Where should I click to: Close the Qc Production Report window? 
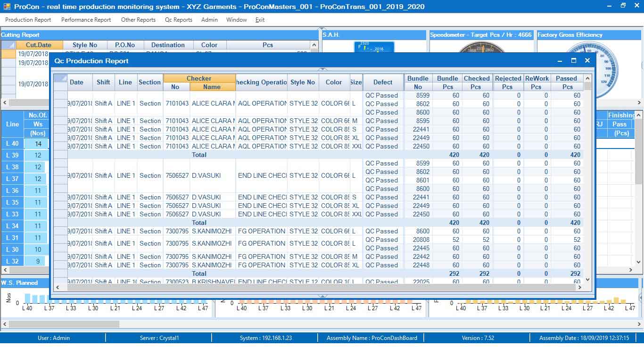coord(587,61)
